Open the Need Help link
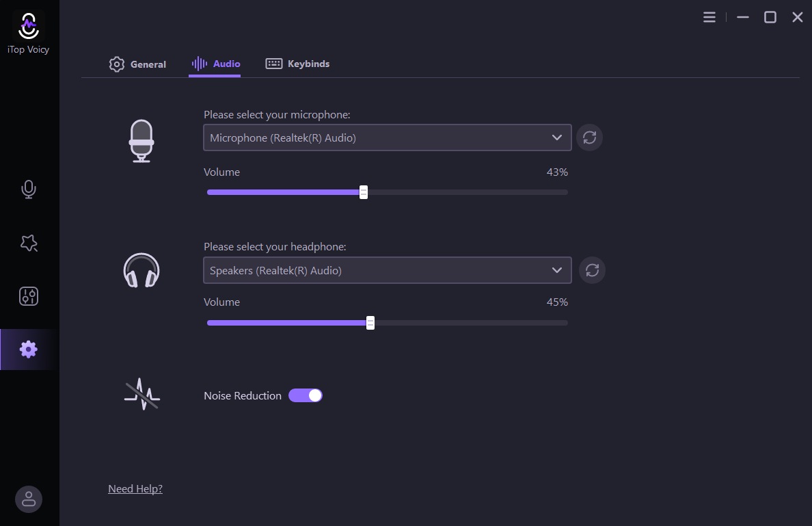The height and width of the screenshot is (526, 812). [x=135, y=488]
